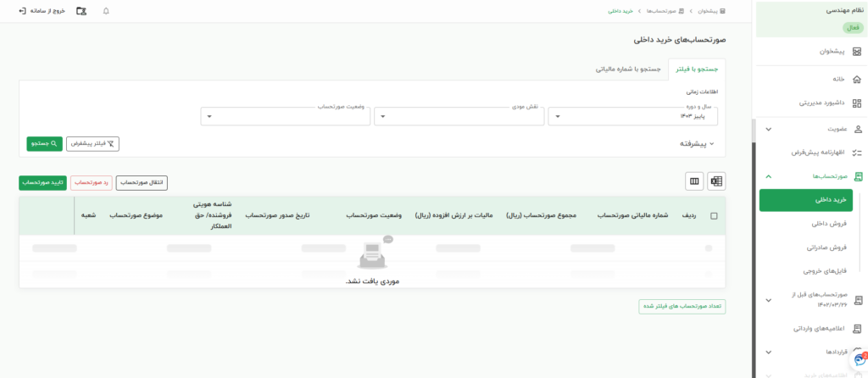Click the مالیات بر ارزش افزوده column header

coord(454,216)
